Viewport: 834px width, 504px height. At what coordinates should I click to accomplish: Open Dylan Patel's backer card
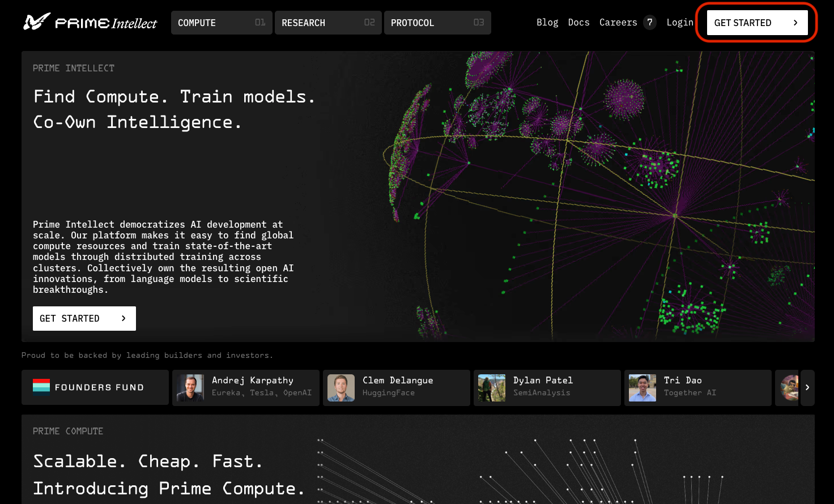[547, 388]
